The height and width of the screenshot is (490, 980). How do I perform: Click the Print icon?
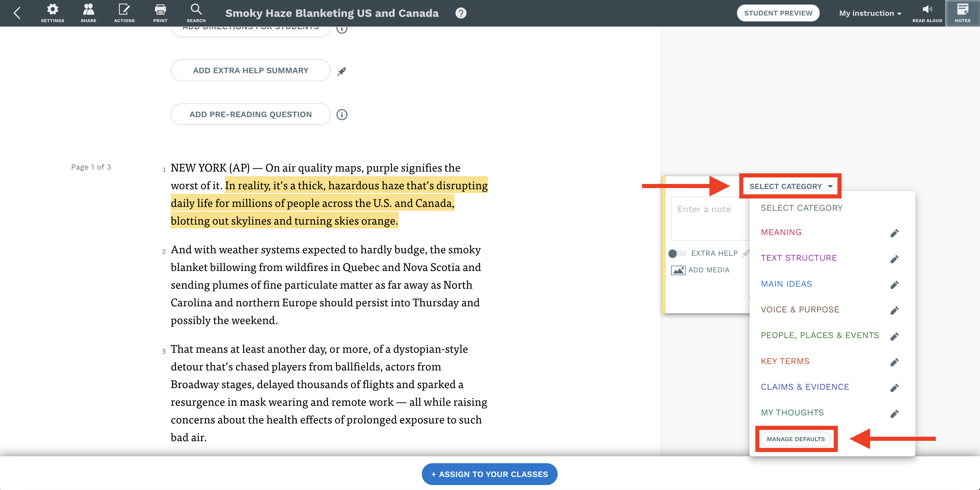[x=160, y=13]
